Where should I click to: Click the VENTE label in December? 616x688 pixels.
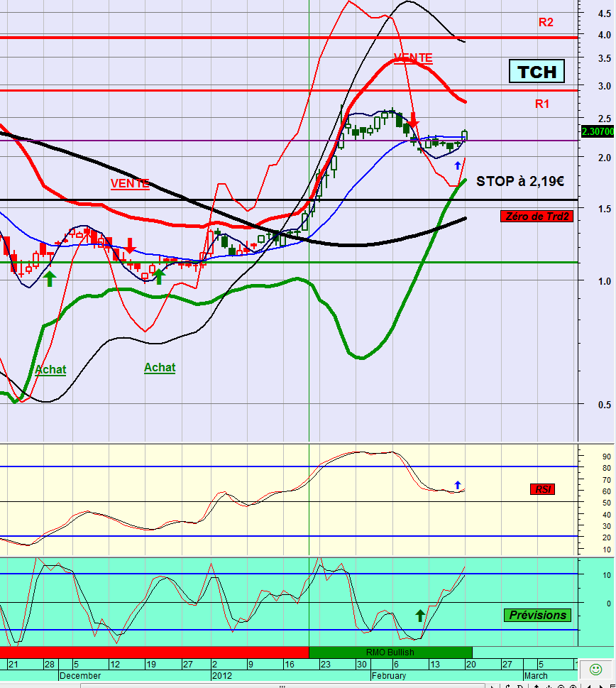click(x=130, y=183)
